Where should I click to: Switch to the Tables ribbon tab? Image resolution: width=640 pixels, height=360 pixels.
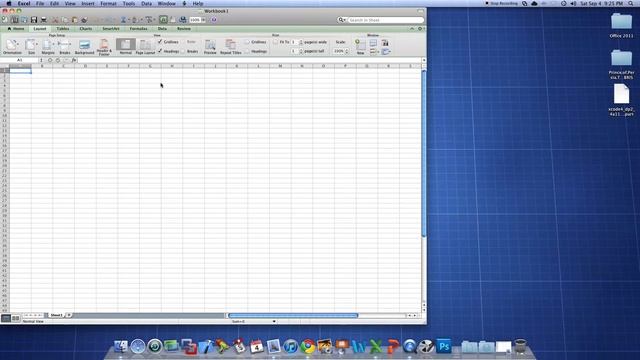63,29
